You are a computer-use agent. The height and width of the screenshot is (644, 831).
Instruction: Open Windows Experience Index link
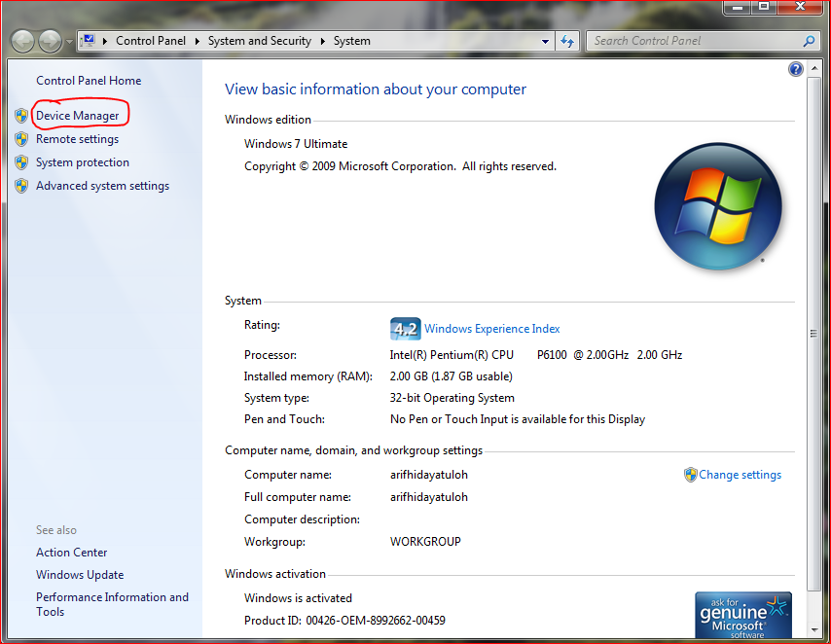[x=491, y=329]
